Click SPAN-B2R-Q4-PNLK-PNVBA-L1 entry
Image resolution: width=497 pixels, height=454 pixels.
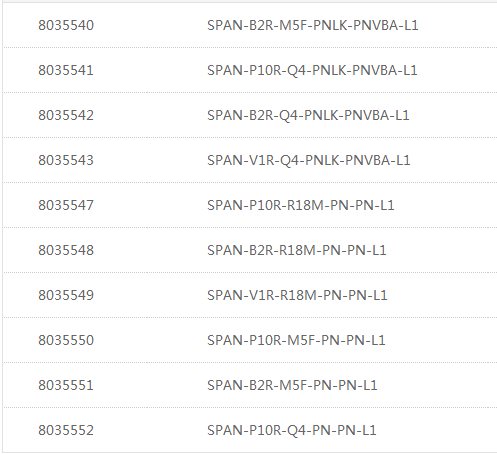click(x=308, y=115)
